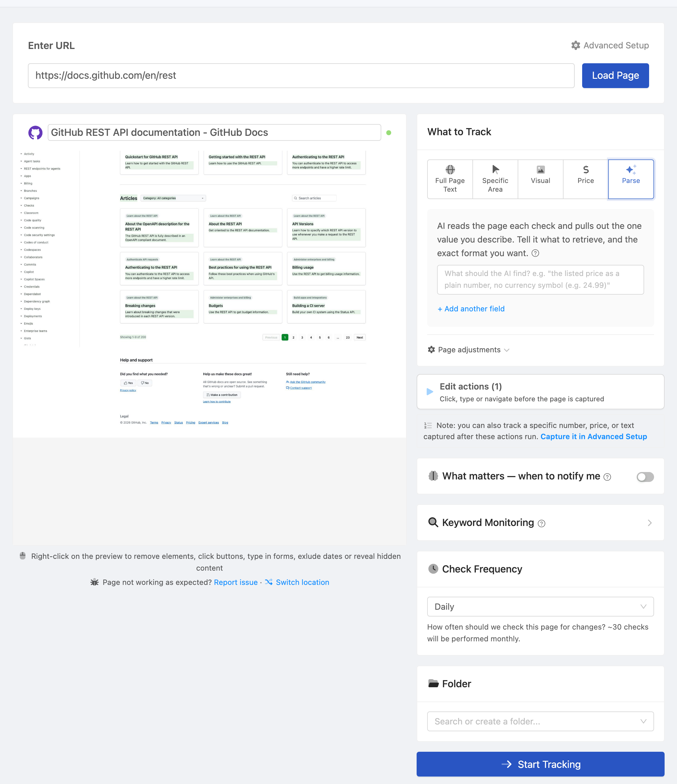Expand the Page adjustments section

coord(469,350)
